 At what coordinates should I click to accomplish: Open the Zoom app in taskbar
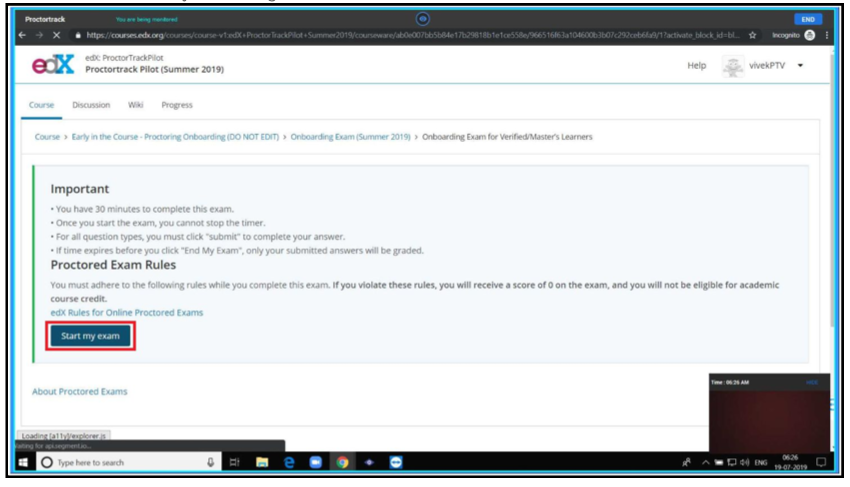coord(315,463)
